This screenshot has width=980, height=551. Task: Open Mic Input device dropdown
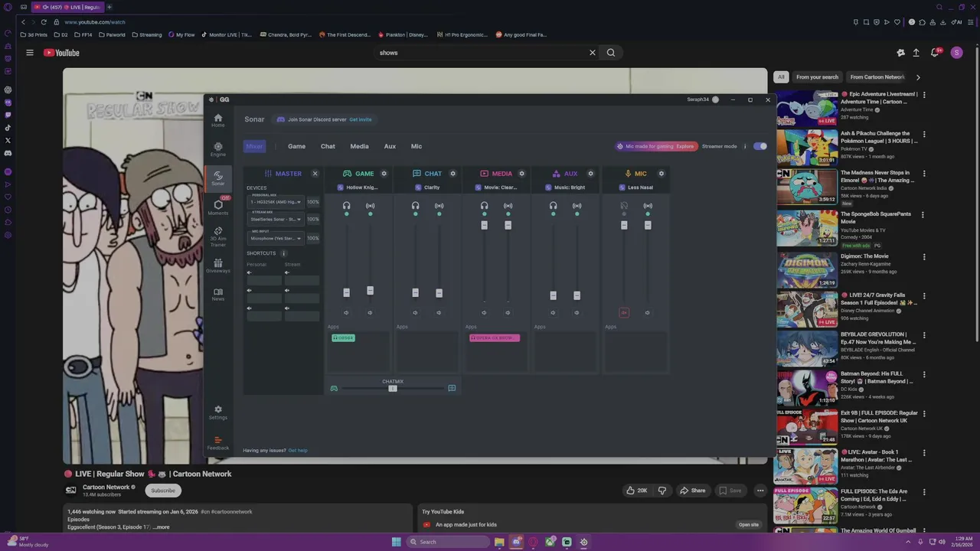[x=276, y=238]
